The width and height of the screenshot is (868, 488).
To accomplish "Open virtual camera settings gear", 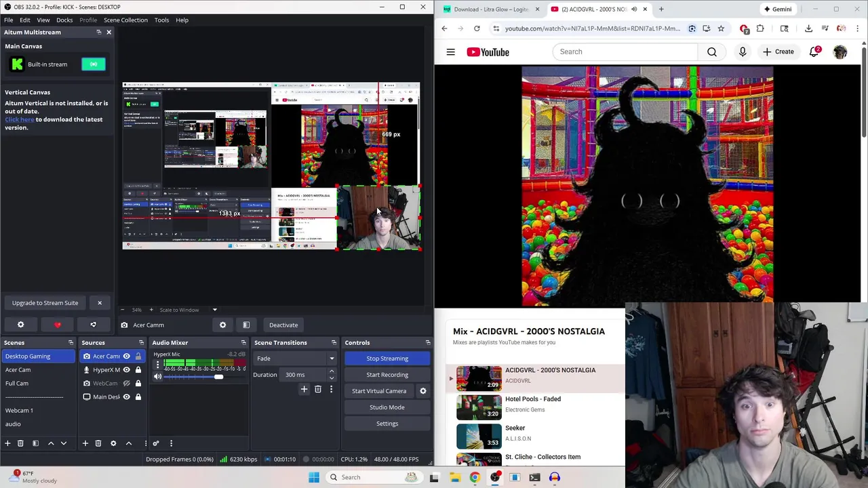I will click(x=423, y=391).
